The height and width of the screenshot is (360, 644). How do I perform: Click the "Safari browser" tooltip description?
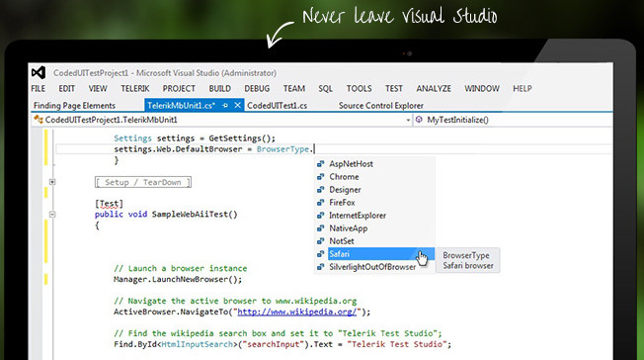click(x=468, y=266)
